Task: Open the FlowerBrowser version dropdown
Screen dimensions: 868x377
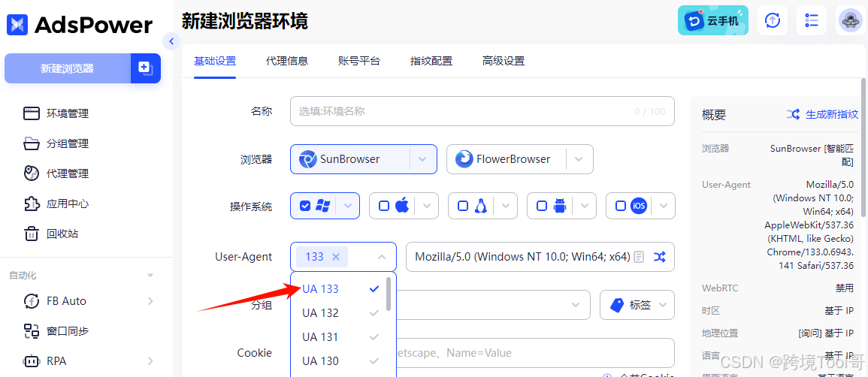Action: point(579,159)
